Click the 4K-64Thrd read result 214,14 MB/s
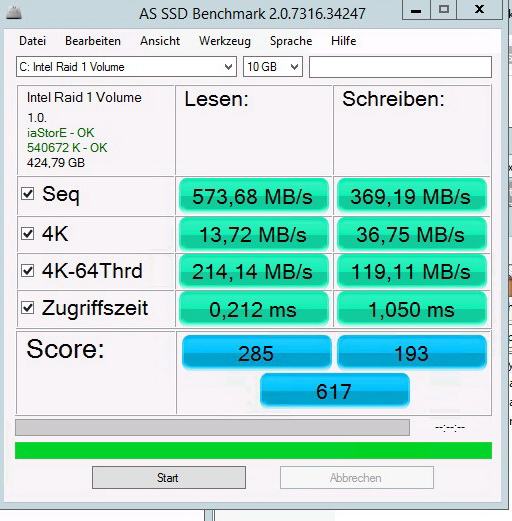 pyautogui.click(x=254, y=271)
